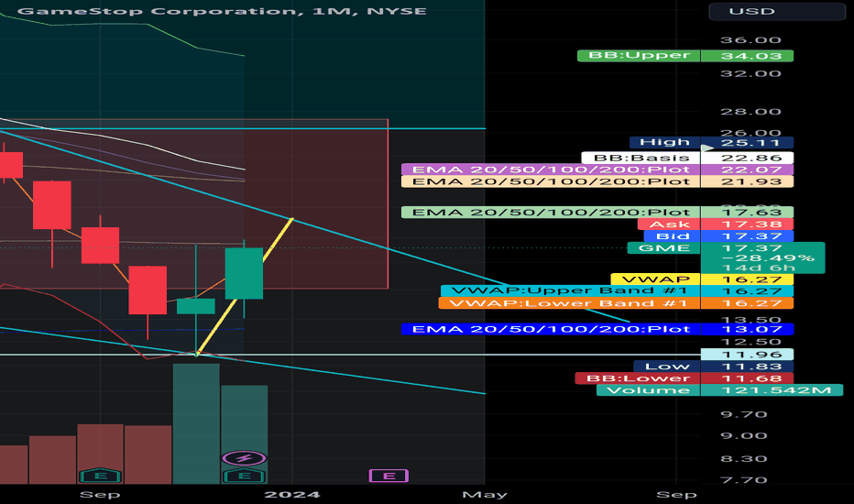Open the green E earnings marker under lightning icon
854x504 pixels.
244,476
